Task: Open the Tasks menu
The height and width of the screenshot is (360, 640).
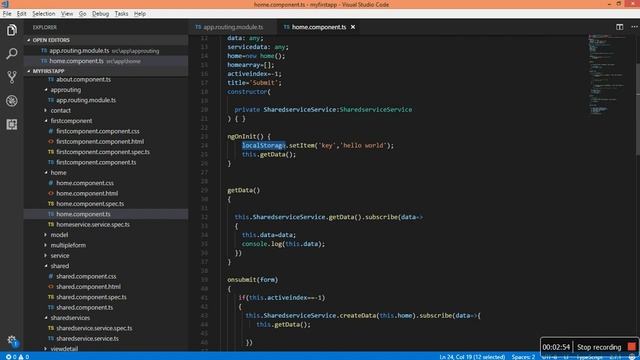Action: [121, 13]
